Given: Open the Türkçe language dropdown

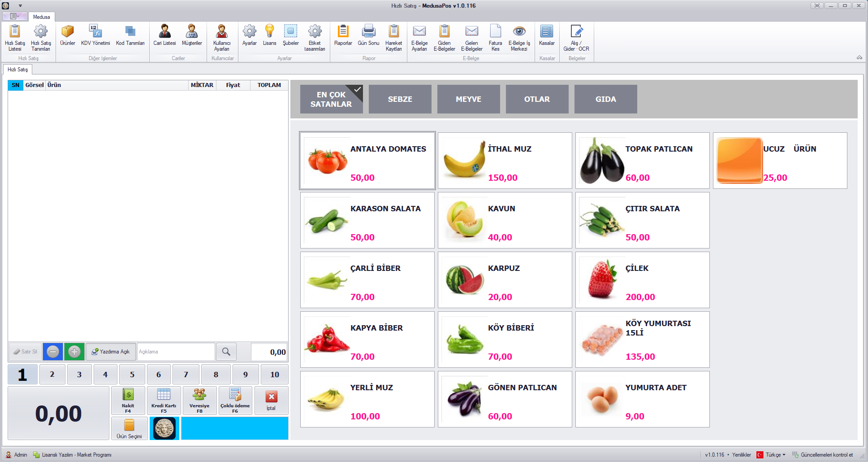Looking at the screenshot, I should point(771,455).
